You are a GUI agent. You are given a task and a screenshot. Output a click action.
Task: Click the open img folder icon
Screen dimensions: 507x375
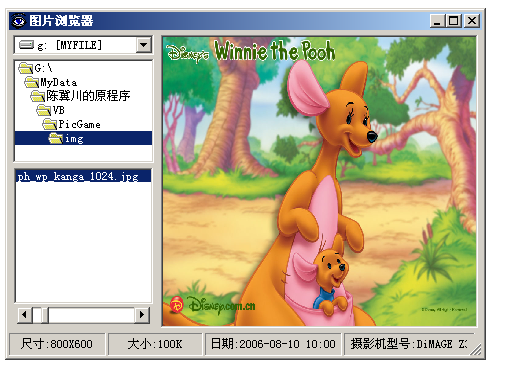tap(56, 138)
